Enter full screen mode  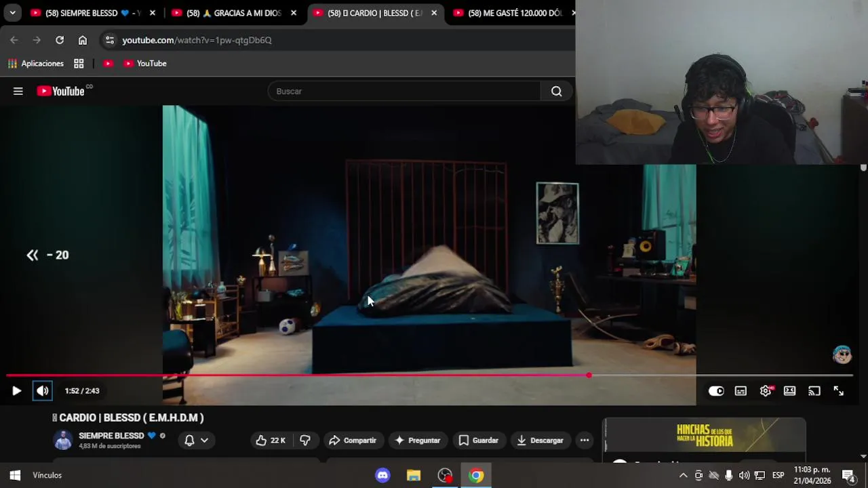point(839,391)
